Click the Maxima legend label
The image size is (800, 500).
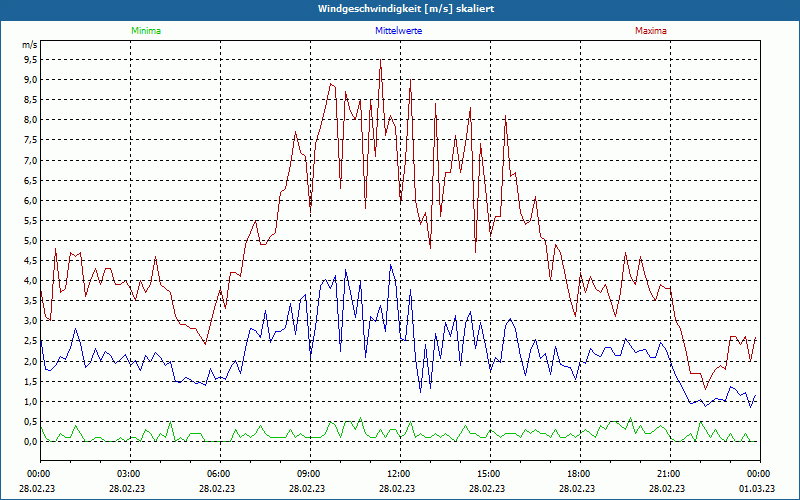[650, 31]
